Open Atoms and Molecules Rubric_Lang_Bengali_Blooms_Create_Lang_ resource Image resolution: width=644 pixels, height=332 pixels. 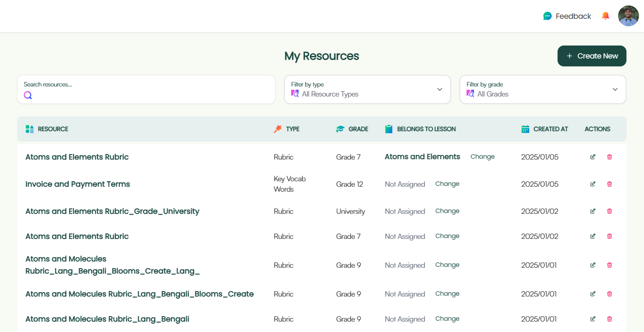(x=113, y=265)
